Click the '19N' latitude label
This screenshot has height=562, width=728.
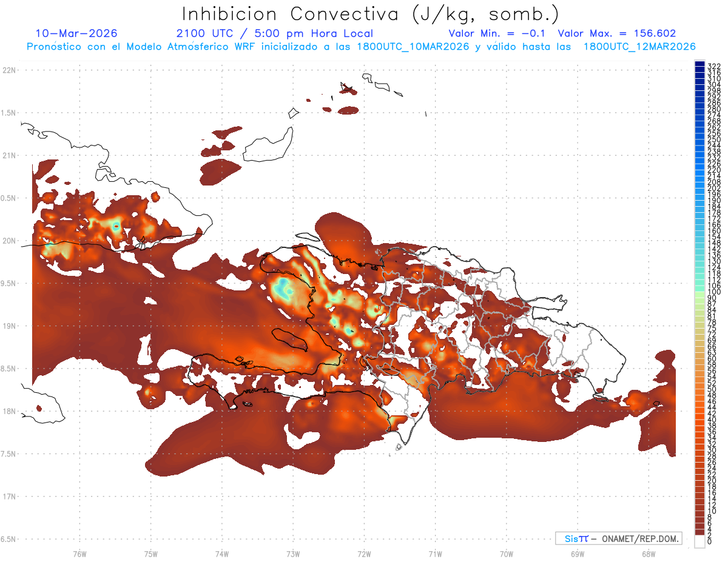point(9,326)
